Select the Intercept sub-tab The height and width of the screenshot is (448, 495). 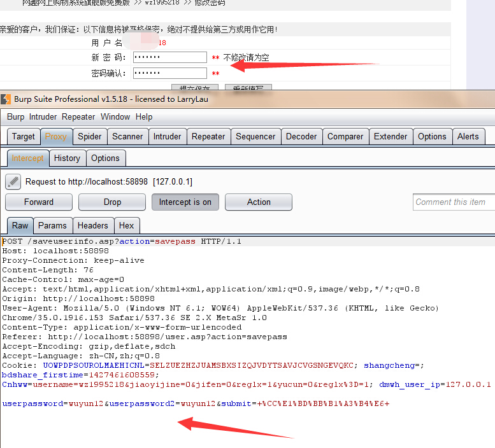(x=28, y=158)
